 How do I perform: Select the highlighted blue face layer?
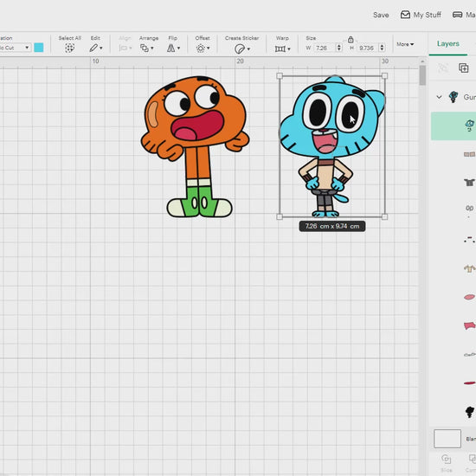[453, 125]
